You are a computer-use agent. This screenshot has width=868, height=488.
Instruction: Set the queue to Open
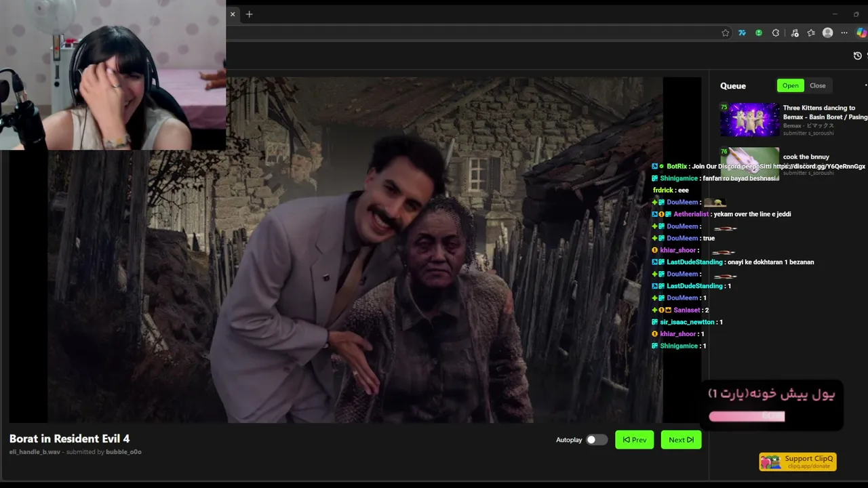[791, 85]
